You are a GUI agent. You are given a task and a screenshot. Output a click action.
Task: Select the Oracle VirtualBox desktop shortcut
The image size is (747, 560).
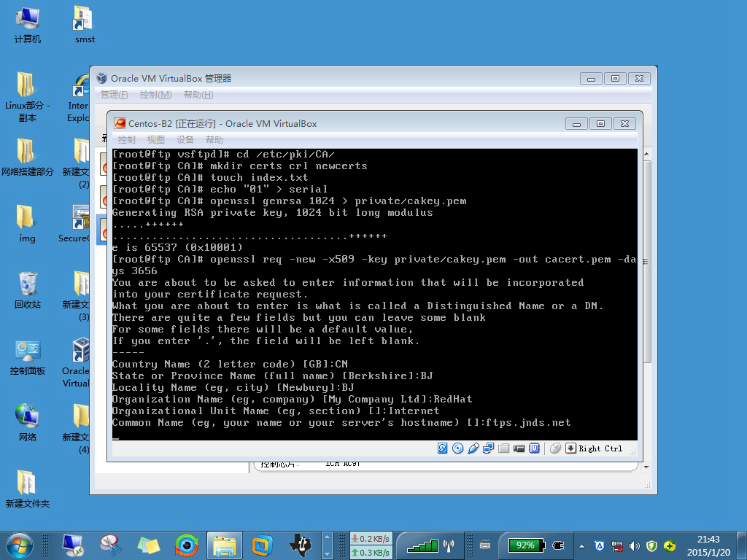coord(76,363)
